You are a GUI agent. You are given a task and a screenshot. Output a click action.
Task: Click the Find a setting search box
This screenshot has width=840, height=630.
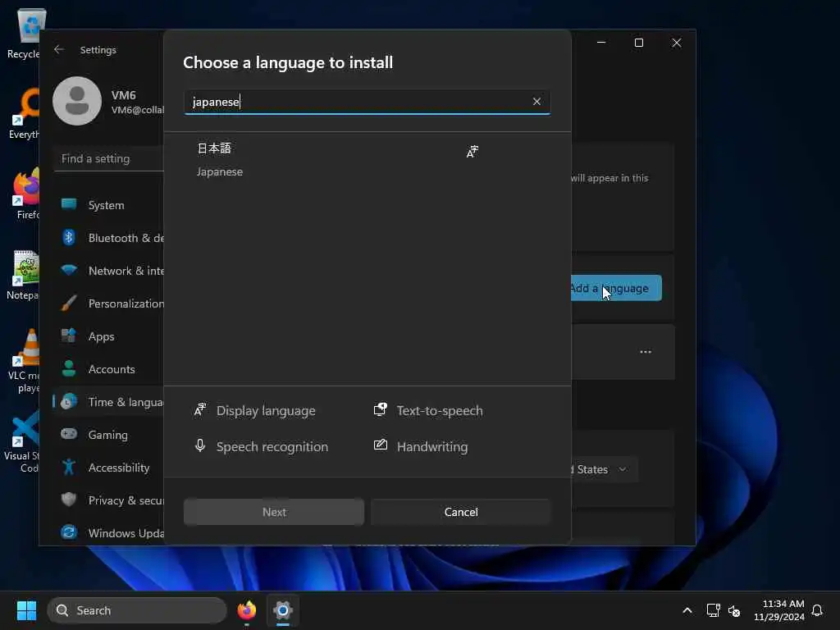(x=109, y=158)
